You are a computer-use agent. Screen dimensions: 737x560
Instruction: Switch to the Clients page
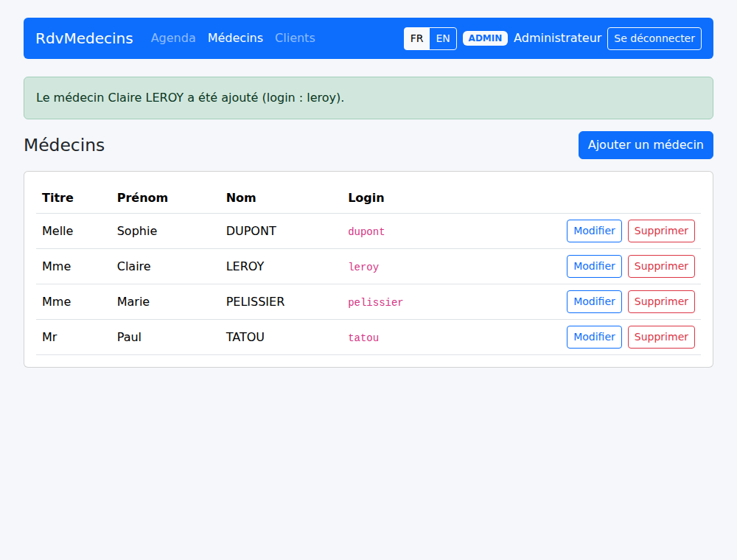tap(296, 38)
